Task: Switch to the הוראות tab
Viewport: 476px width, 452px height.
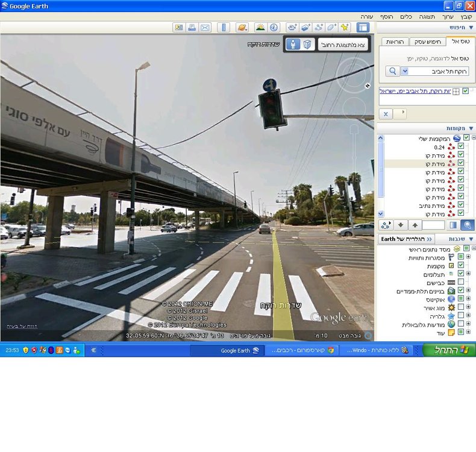Action: point(395,42)
